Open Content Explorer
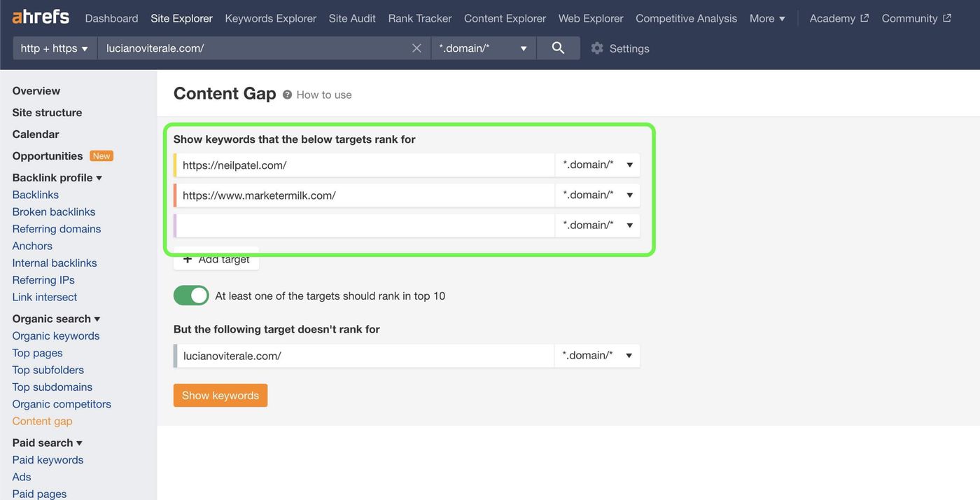 pos(505,18)
